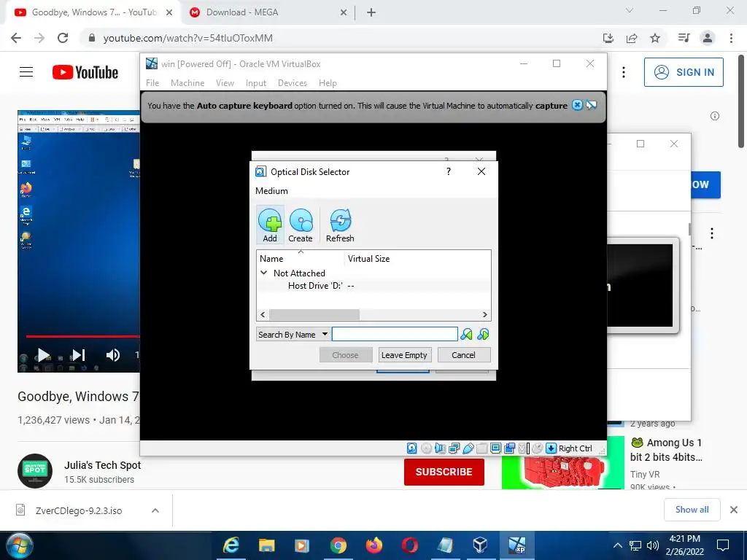Click recording status icon in VirtualBox
The width and height of the screenshot is (747, 560).
[509, 448]
